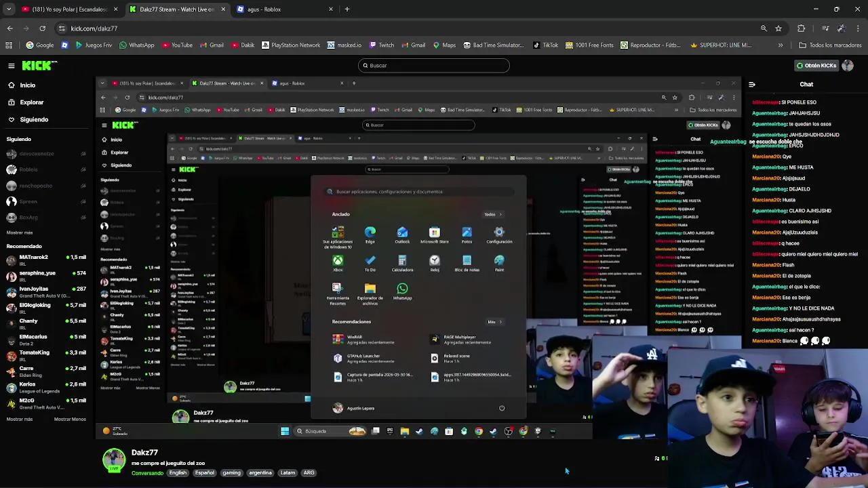Select the Español tag
Screen dimensions: 868x488
point(204,473)
